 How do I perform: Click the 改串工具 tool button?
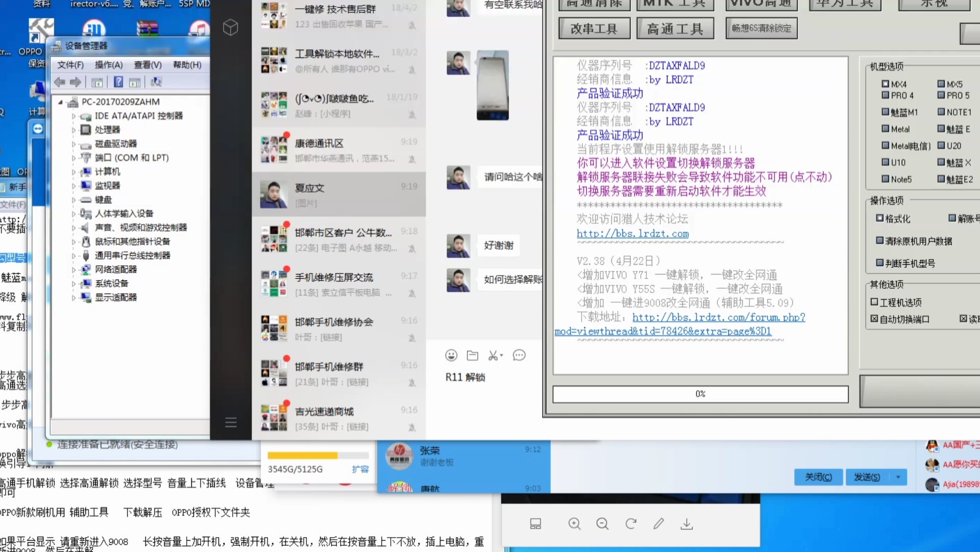(594, 29)
